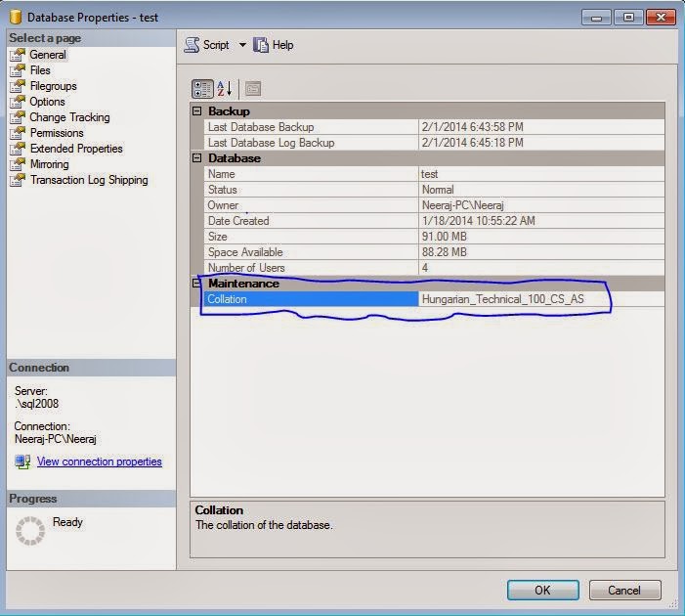Image resolution: width=685 pixels, height=616 pixels.
Task: Open the Change Tracking page
Action: [70, 117]
